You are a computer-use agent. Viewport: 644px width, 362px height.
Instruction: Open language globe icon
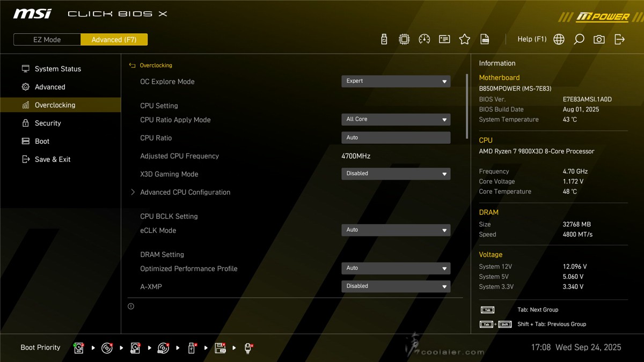click(559, 39)
